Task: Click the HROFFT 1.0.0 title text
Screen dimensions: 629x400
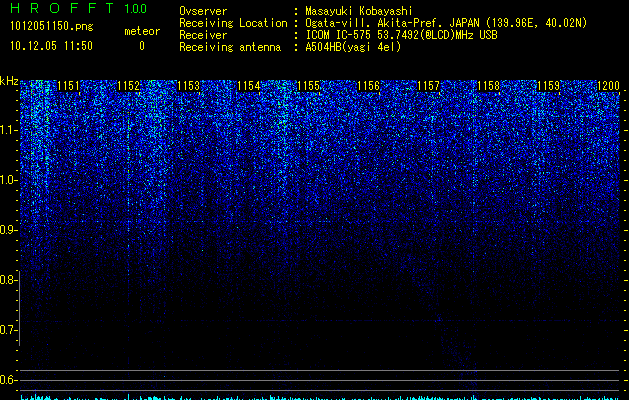Action: click(x=78, y=8)
